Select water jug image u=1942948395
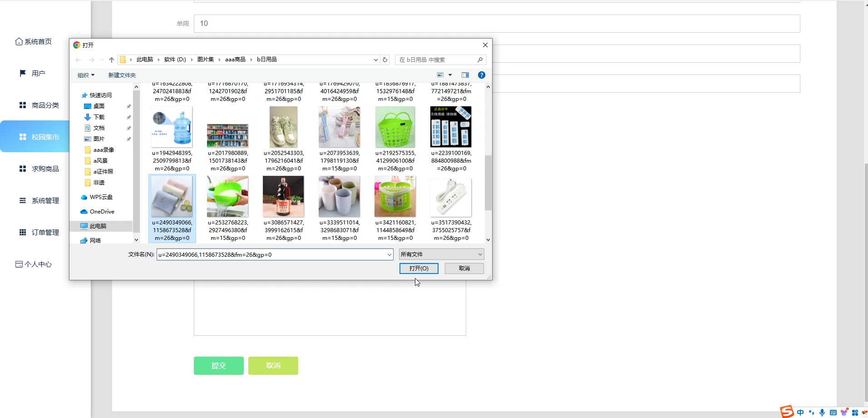 [172, 139]
